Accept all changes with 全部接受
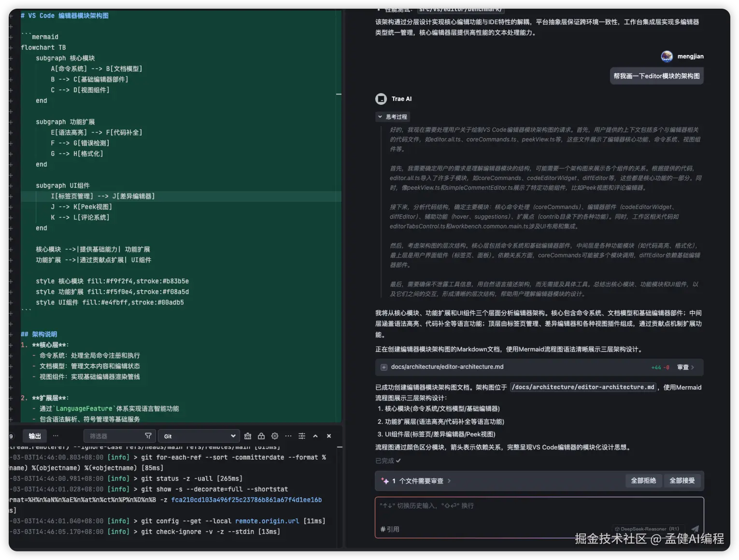The image size is (739, 560). coord(682,481)
